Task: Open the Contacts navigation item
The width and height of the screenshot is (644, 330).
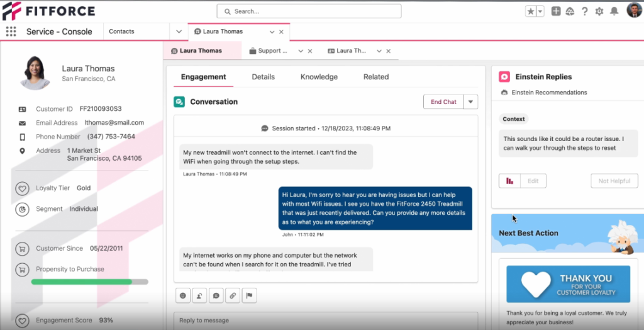Action: click(x=121, y=31)
